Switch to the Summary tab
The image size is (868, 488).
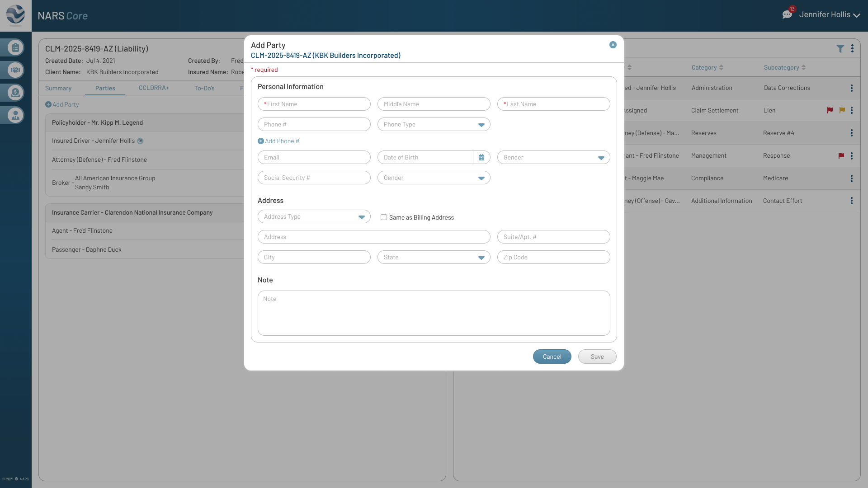click(58, 88)
